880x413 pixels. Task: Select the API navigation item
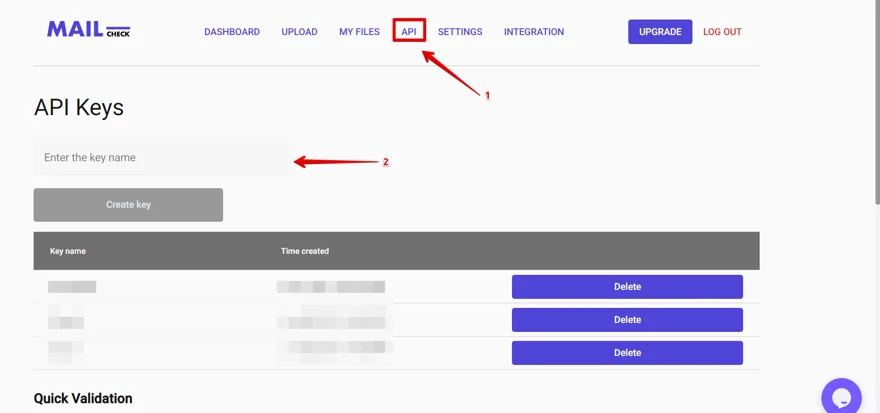(x=409, y=32)
